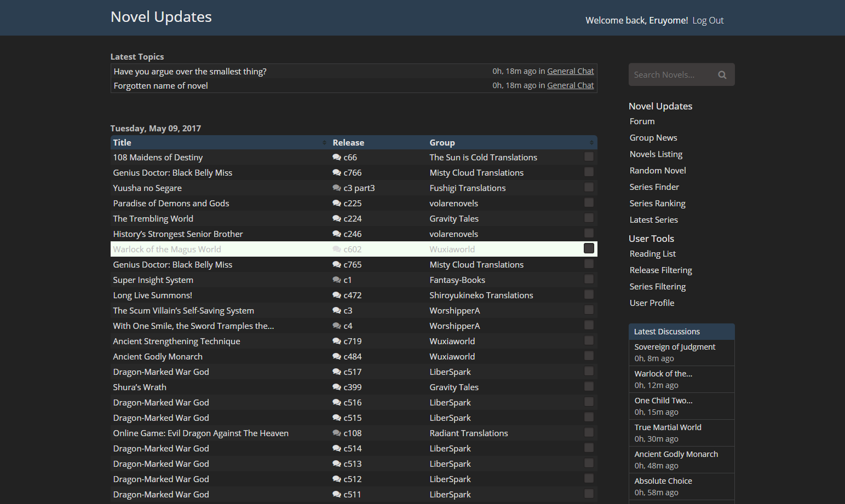Sort releases using the Release header
Image resolution: width=845 pixels, height=504 pixels.
tap(348, 143)
